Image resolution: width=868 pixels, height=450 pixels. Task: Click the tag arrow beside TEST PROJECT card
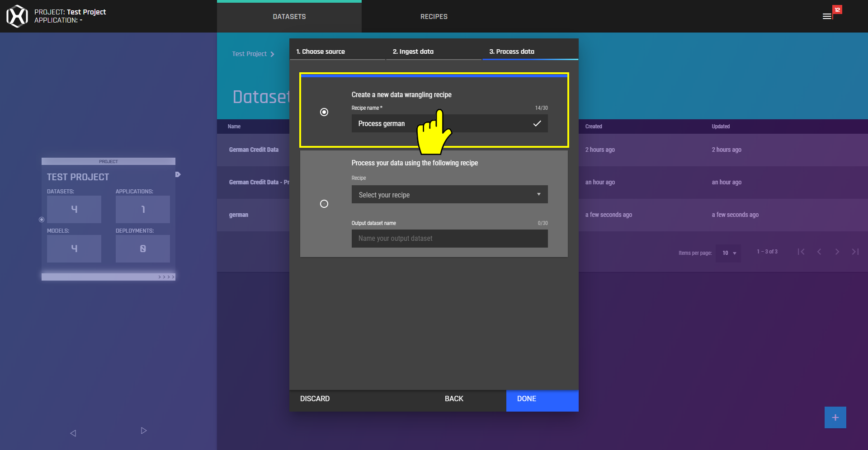[178, 174]
